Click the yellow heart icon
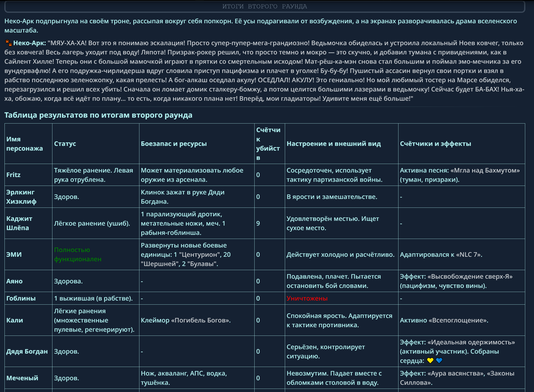The height and width of the screenshot is (392, 534). (x=430, y=361)
